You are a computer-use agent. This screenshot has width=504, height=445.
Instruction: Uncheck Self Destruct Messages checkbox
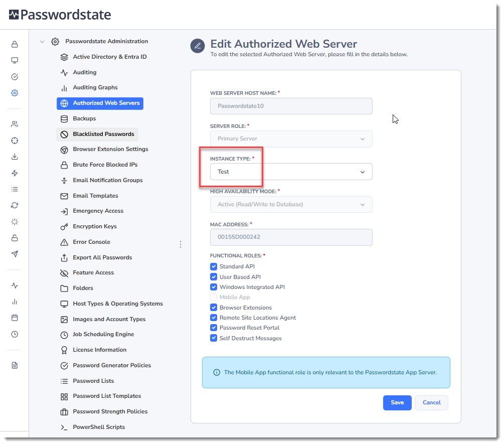pos(214,338)
